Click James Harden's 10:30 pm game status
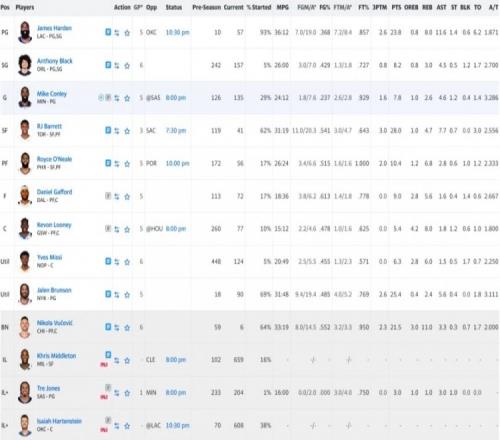Image resolution: width=500 pixels, height=440 pixels. click(x=177, y=32)
